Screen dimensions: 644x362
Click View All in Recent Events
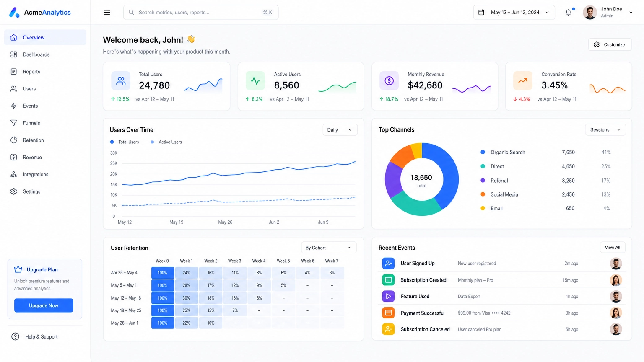tap(613, 247)
